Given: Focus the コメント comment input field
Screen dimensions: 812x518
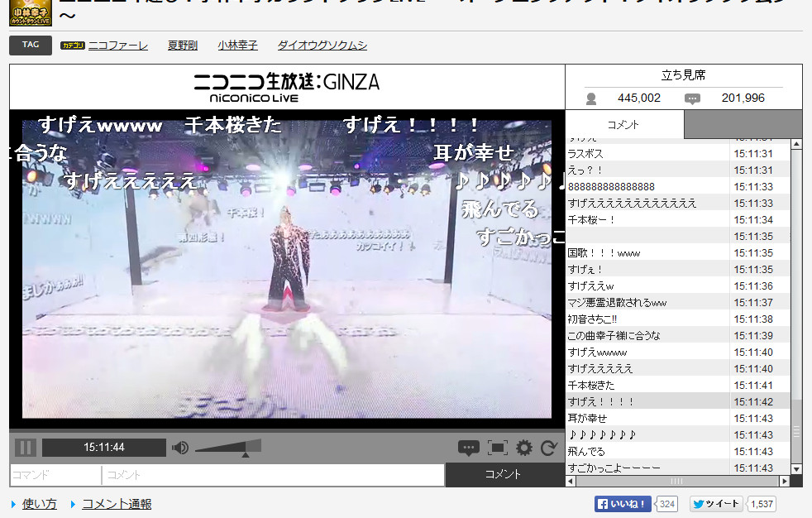Looking at the screenshot, I should pos(273,474).
